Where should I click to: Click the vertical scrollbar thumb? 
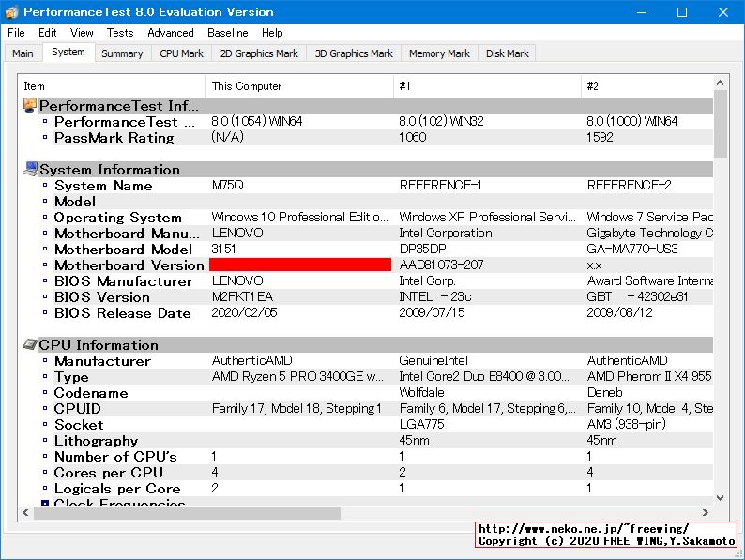(721, 124)
